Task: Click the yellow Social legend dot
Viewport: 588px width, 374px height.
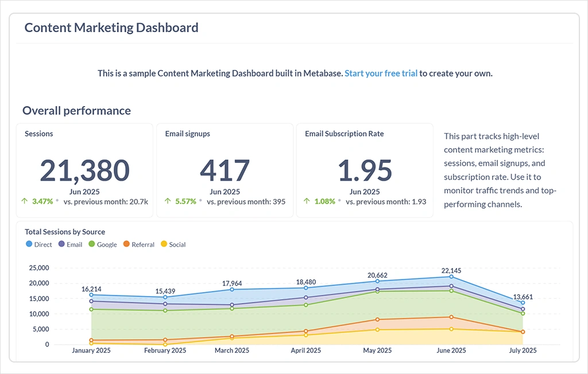Action: point(164,244)
